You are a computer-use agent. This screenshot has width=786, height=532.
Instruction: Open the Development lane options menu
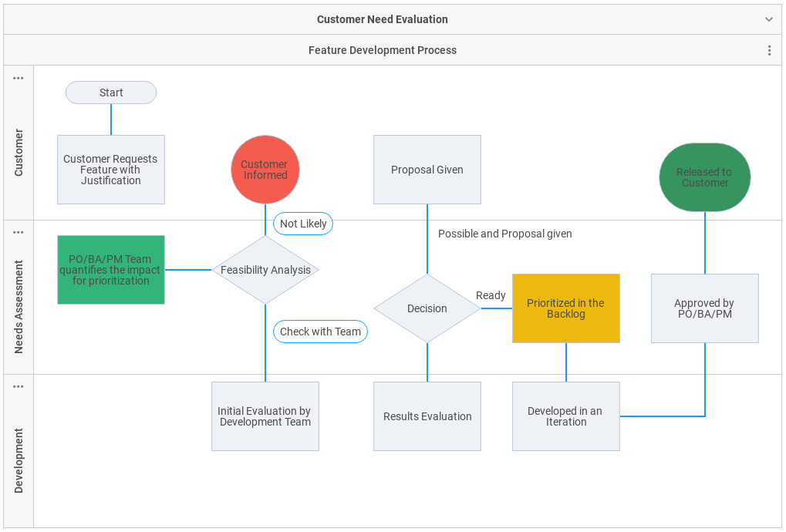(19, 386)
